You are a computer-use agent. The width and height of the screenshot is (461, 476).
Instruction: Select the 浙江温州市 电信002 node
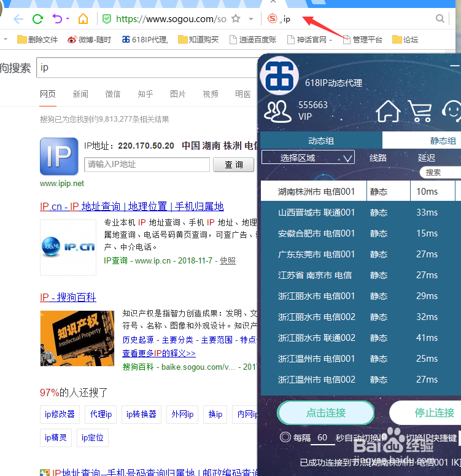tap(361, 380)
